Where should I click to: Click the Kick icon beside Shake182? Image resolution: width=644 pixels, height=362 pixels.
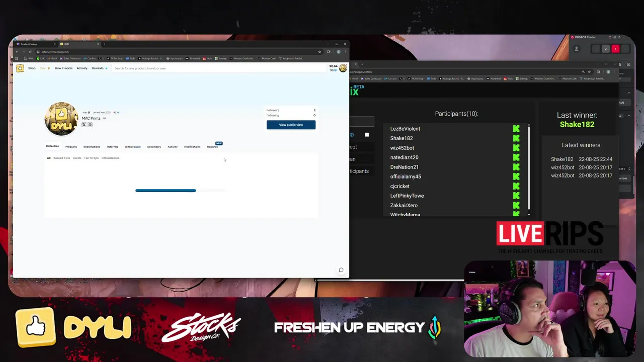pyautogui.click(x=516, y=138)
